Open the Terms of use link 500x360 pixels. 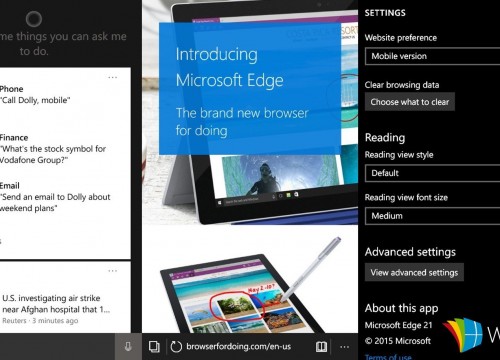388,357
